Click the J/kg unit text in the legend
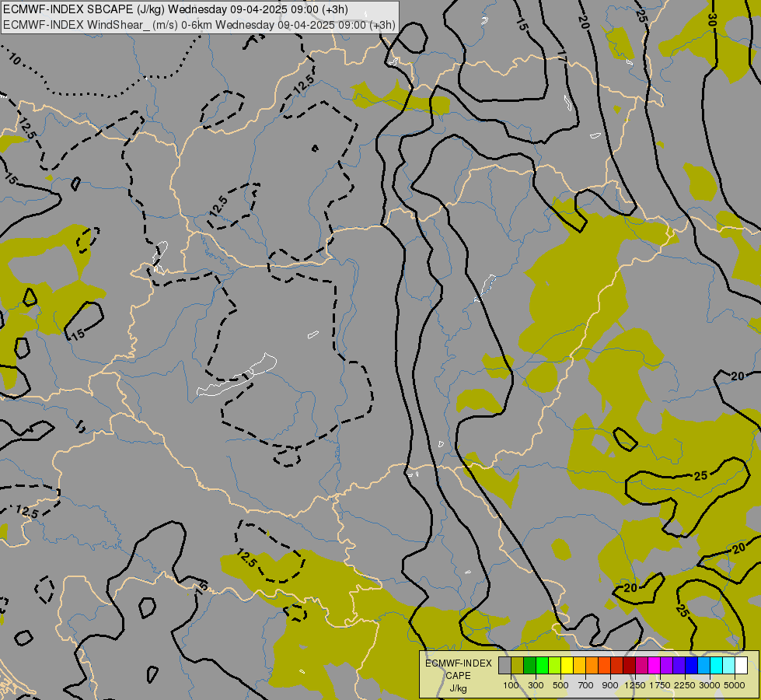 (458, 688)
